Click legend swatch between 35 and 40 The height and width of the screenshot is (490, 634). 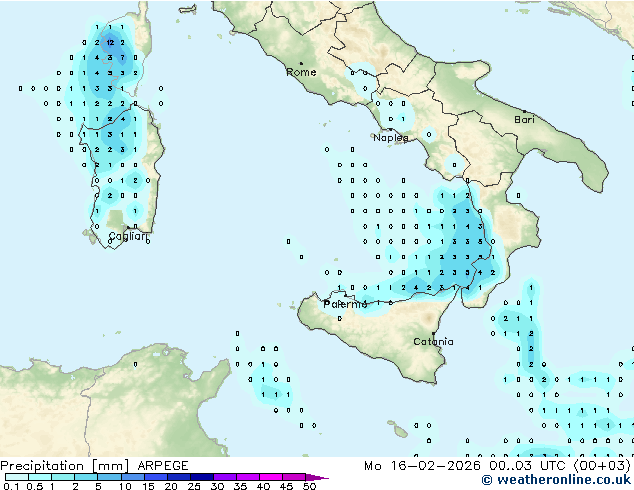tap(248, 477)
